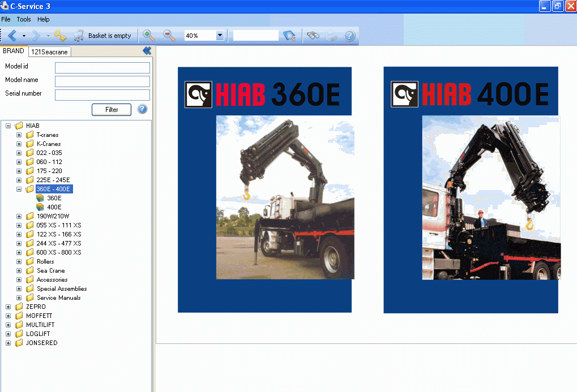Select Special Assemblies in tree

pyautogui.click(x=62, y=288)
